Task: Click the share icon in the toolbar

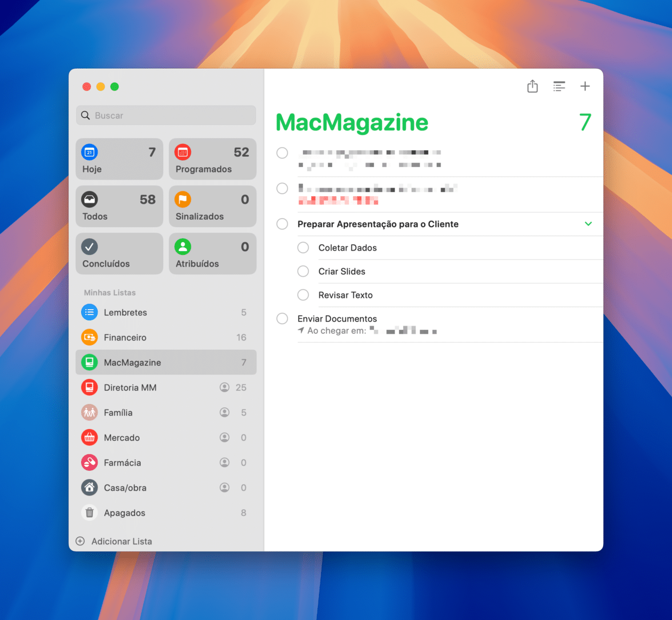Action: pos(532,86)
